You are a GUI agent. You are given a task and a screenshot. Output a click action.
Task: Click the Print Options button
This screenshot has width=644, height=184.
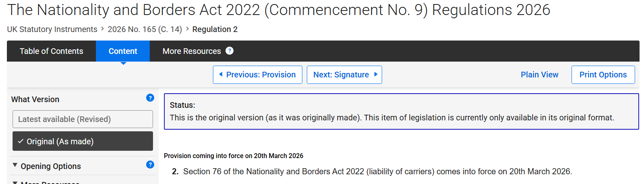click(x=603, y=75)
